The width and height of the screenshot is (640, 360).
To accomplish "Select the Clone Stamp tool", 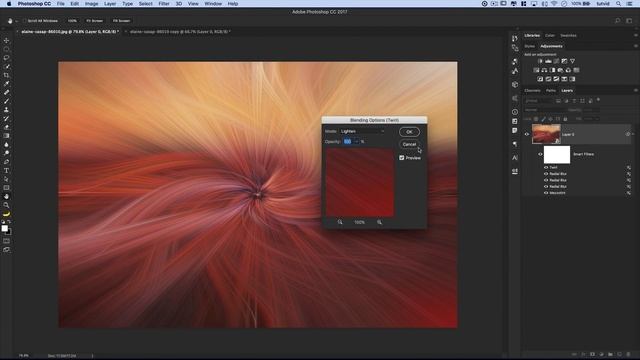I will (x=7, y=109).
